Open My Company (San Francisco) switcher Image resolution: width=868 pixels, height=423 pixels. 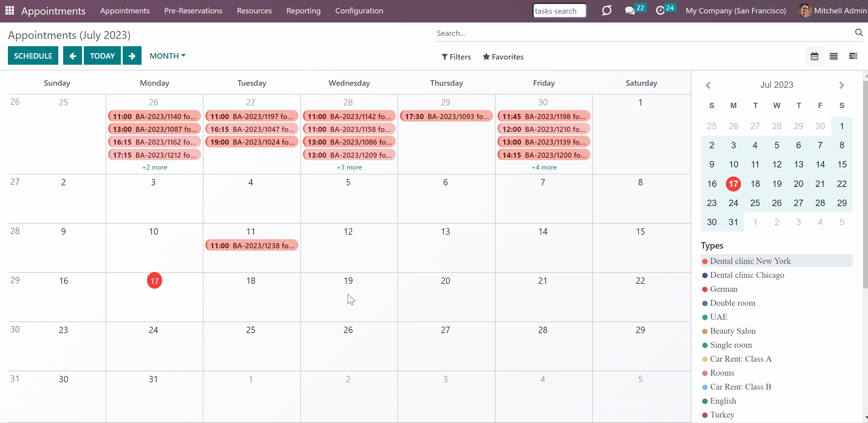[x=736, y=10]
